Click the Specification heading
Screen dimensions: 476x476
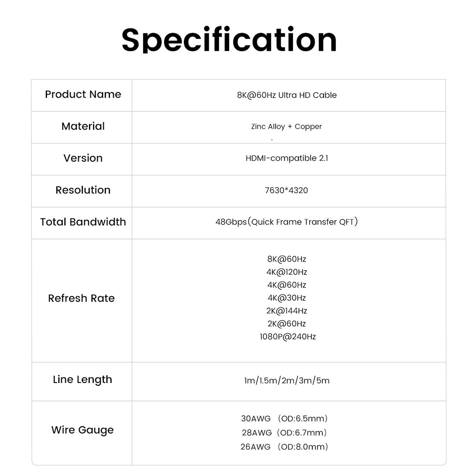[229, 40]
